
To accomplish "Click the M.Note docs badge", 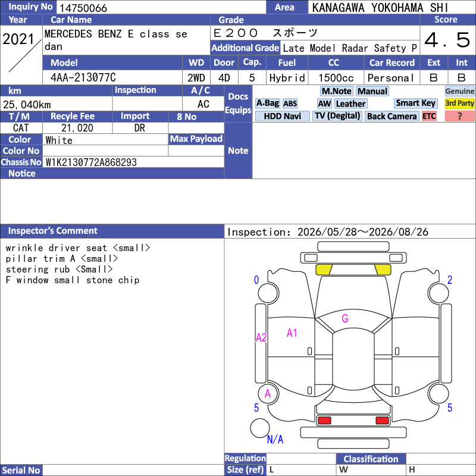I will [x=336, y=91].
